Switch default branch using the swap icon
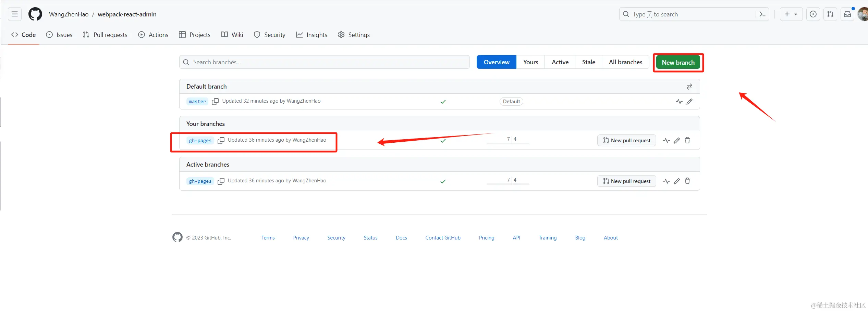Screen dimensions: 868x311 point(689,87)
